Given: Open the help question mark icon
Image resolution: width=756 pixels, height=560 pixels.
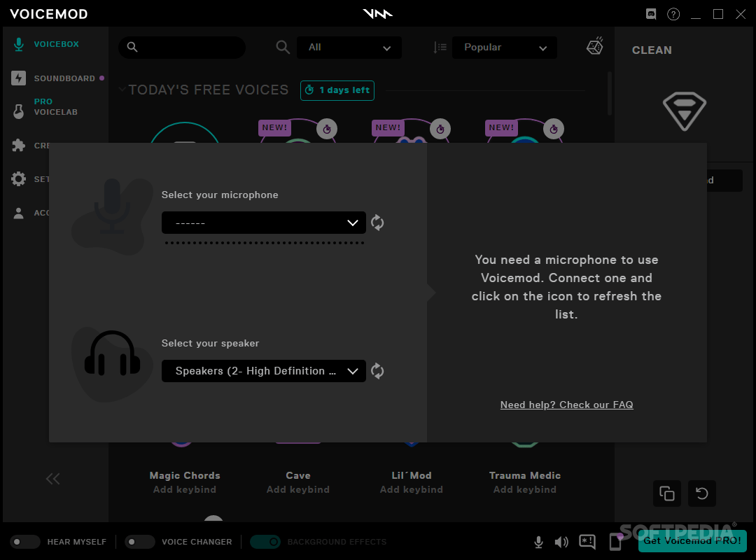Looking at the screenshot, I should click(673, 14).
